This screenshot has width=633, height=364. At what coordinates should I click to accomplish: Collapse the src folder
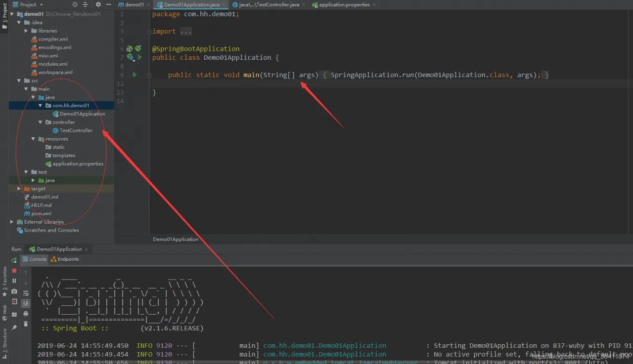(x=19, y=81)
